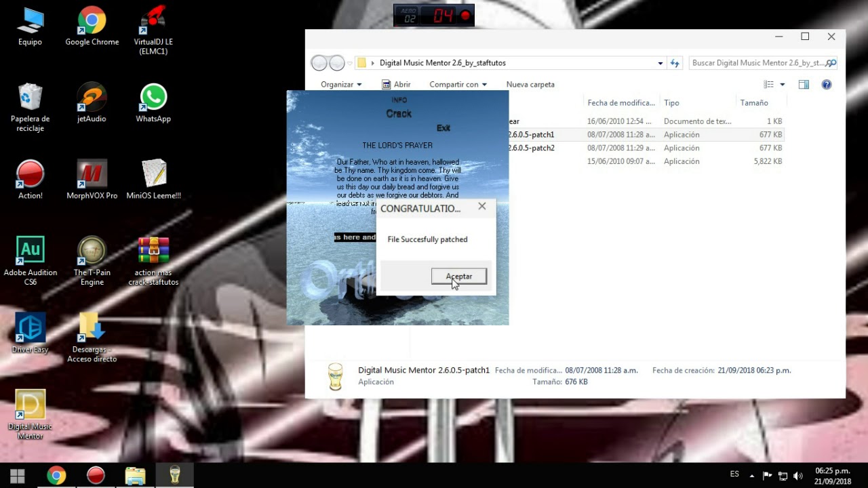Open the taskbar clock and date

[833, 476]
